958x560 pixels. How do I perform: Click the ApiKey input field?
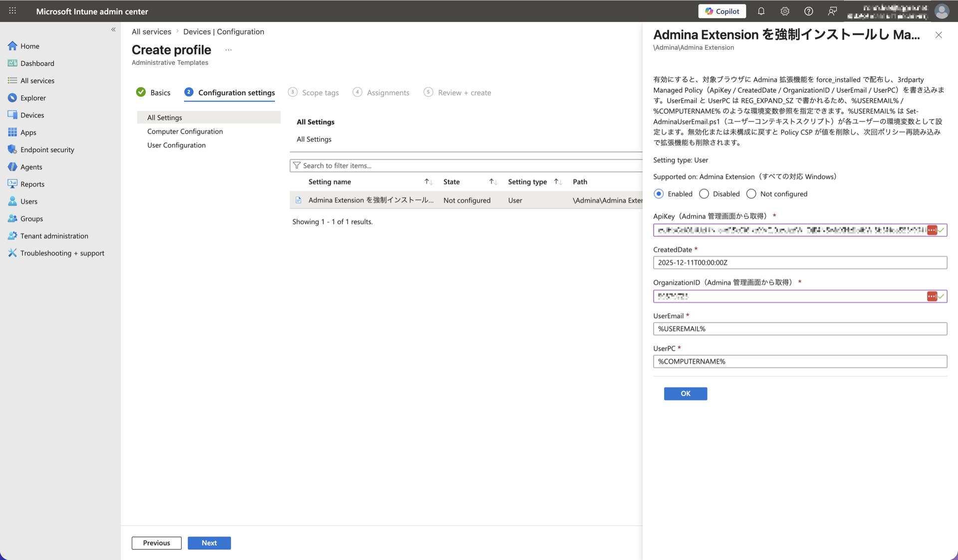800,230
